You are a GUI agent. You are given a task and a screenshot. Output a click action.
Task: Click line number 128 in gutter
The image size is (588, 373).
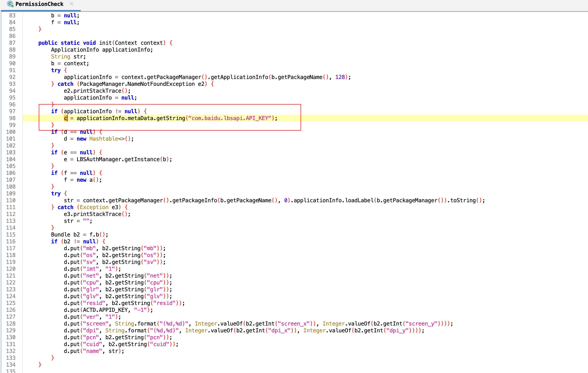click(11, 323)
